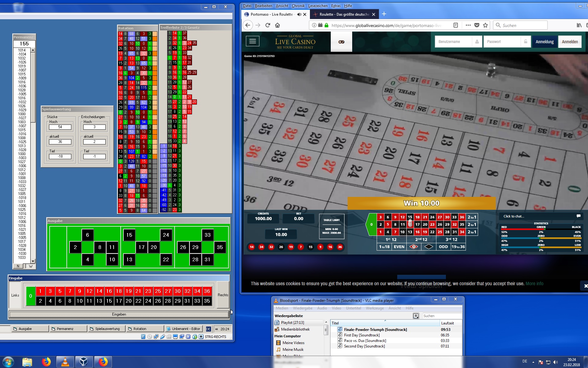
Task: Open the Lesezeichen menu in Firefox
Action: [x=318, y=6]
